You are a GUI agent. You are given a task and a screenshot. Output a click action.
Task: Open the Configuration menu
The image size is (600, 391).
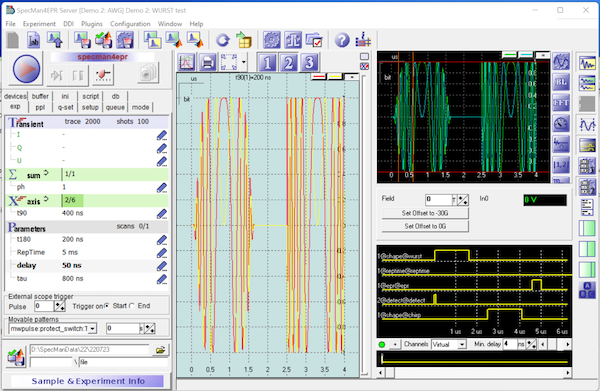(130, 24)
